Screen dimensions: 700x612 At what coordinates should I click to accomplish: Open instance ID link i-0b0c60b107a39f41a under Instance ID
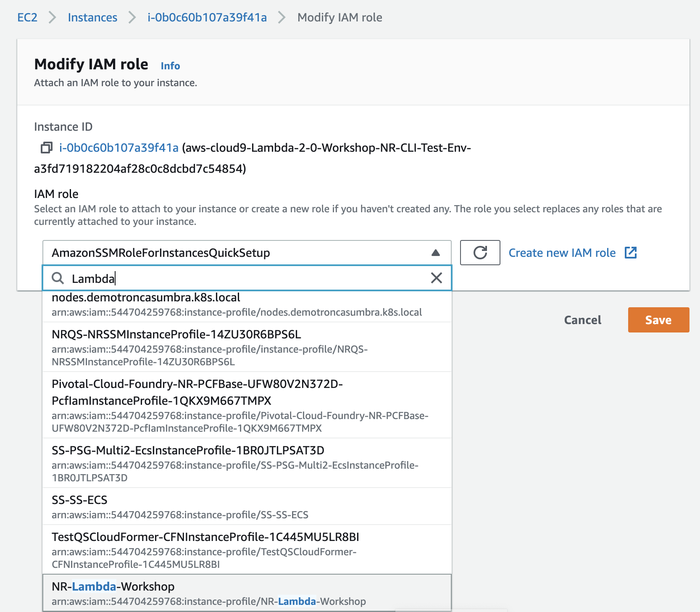pyautogui.click(x=119, y=148)
